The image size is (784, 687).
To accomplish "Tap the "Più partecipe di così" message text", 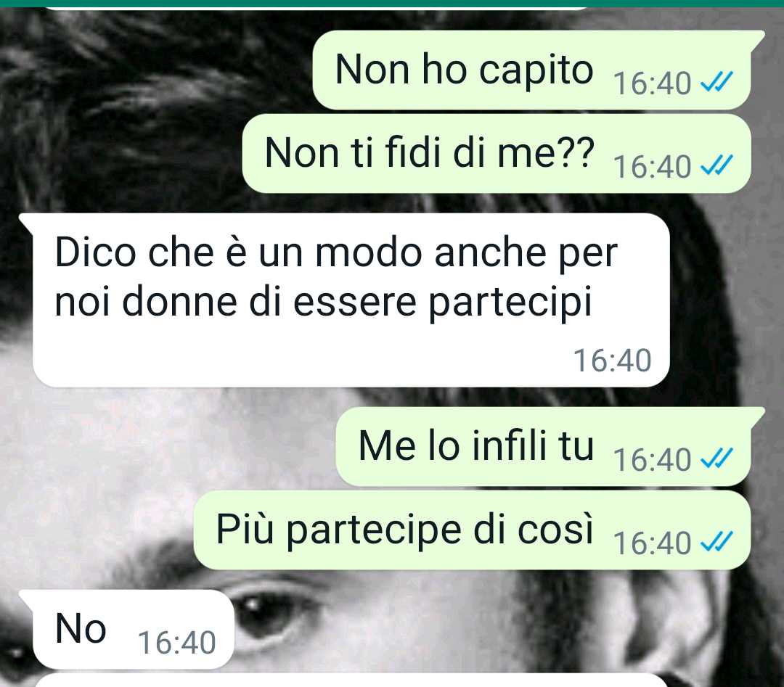I will pyautogui.click(x=404, y=530).
